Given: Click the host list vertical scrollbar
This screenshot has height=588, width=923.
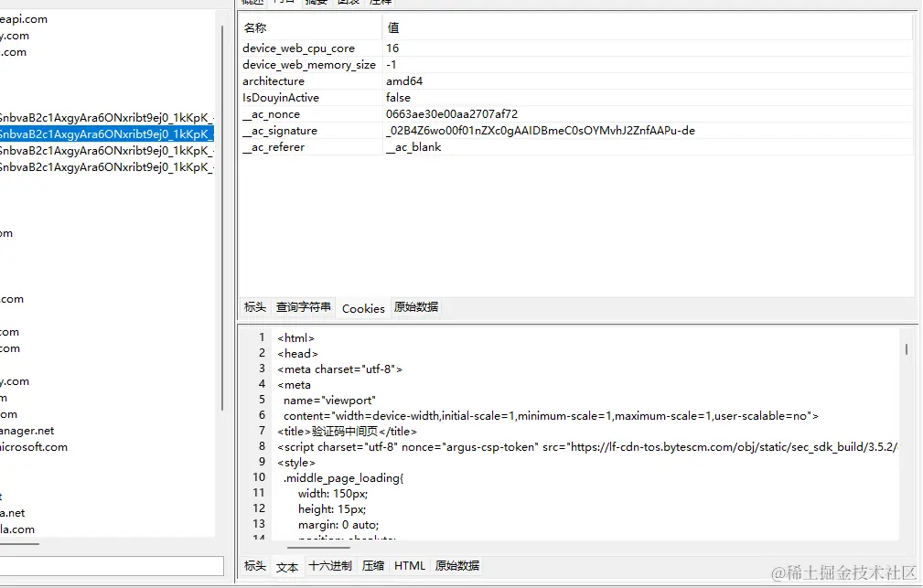Looking at the screenshot, I should [222, 218].
